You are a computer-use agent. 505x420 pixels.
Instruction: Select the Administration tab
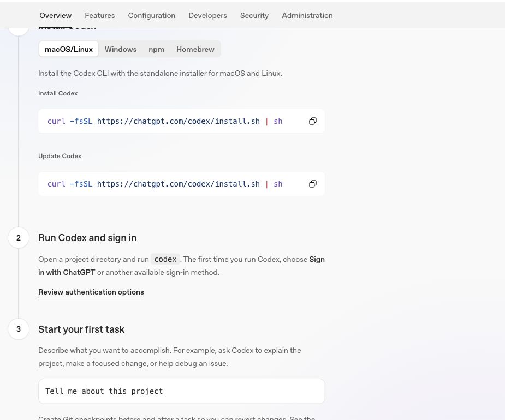click(x=307, y=15)
